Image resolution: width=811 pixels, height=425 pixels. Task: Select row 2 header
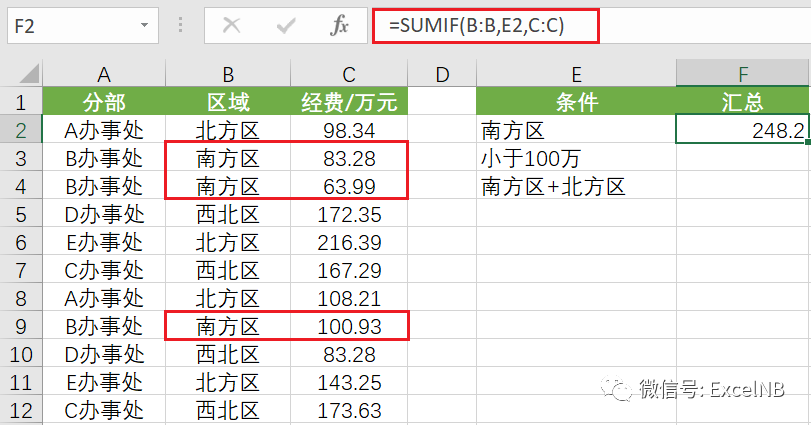pyautogui.click(x=21, y=129)
